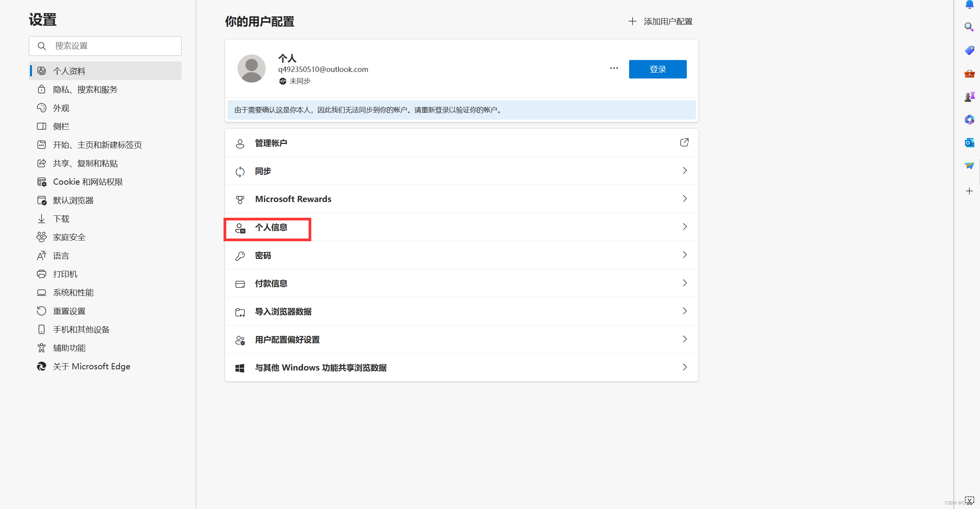Expand the Microsoft Rewards row
980x509 pixels.
pyautogui.click(x=684, y=199)
